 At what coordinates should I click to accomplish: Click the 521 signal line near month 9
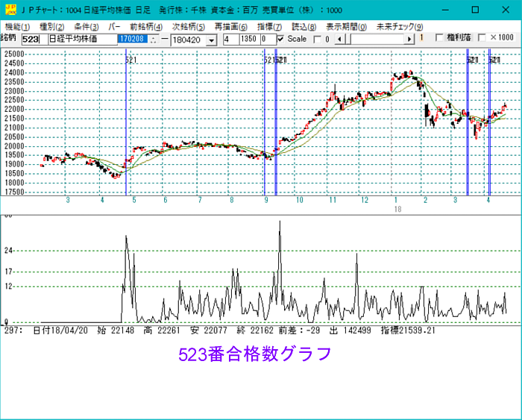[265, 122]
